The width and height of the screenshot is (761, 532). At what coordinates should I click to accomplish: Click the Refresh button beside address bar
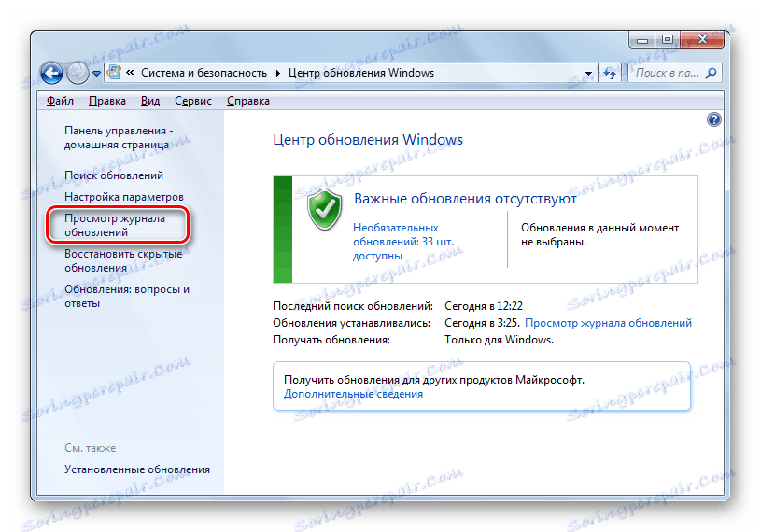(x=610, y=73)
